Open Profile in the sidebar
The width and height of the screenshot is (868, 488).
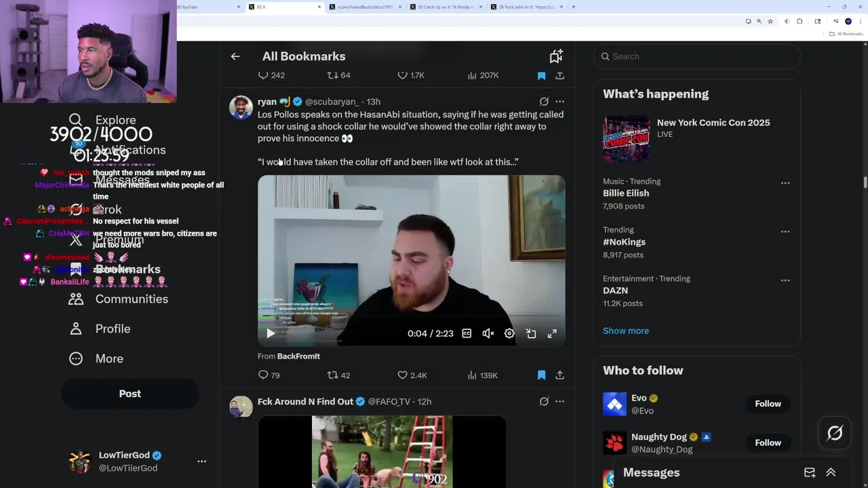(x=100, y=329)
